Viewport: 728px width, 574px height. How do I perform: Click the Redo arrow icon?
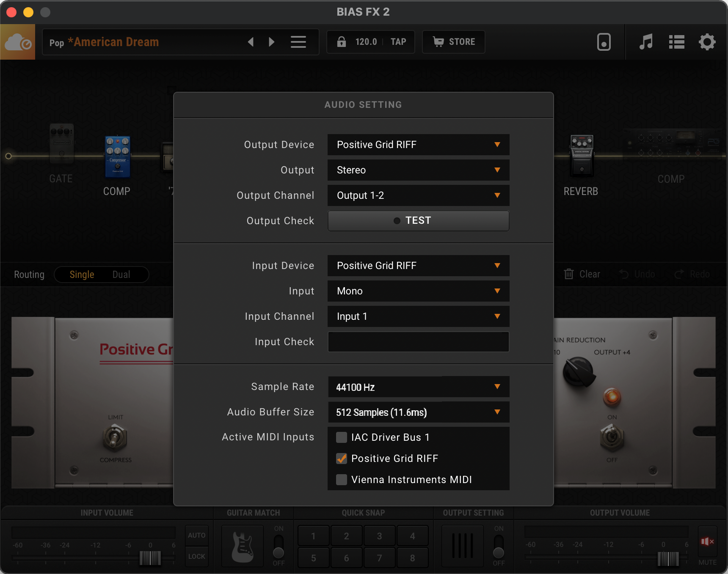[x=679, y=274]
